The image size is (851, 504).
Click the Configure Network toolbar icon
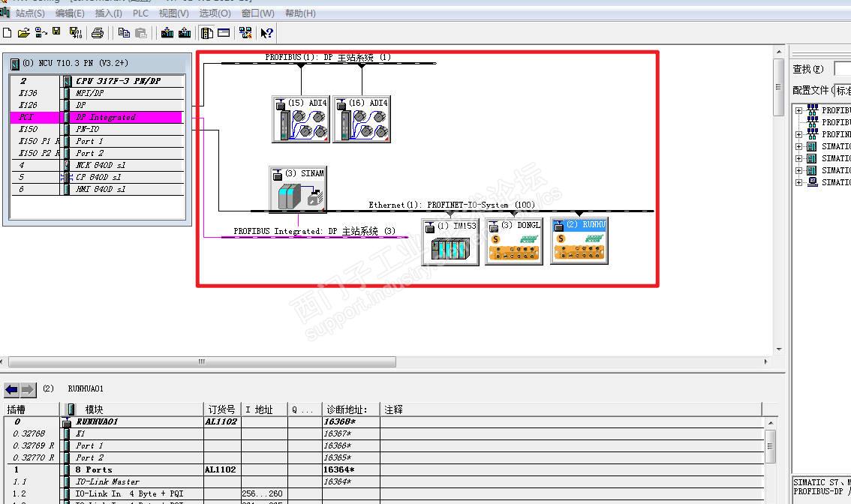[x=245, y=32]
